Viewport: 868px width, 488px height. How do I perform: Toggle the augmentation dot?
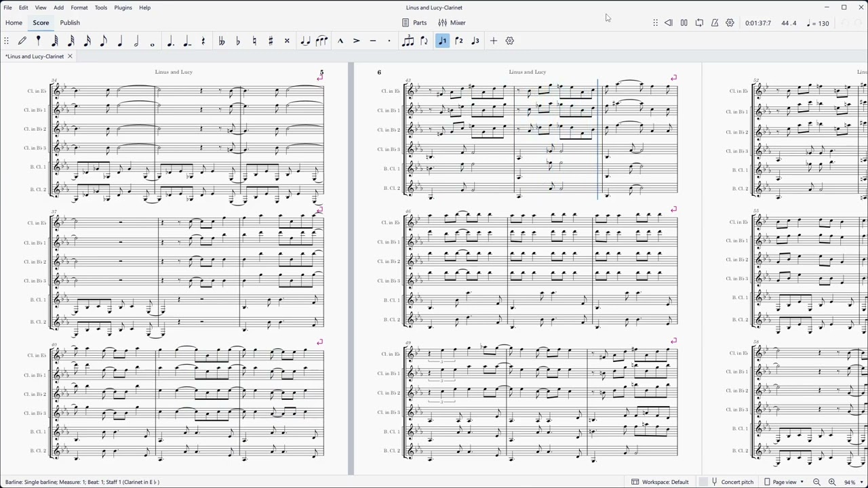tap(170, 41)
